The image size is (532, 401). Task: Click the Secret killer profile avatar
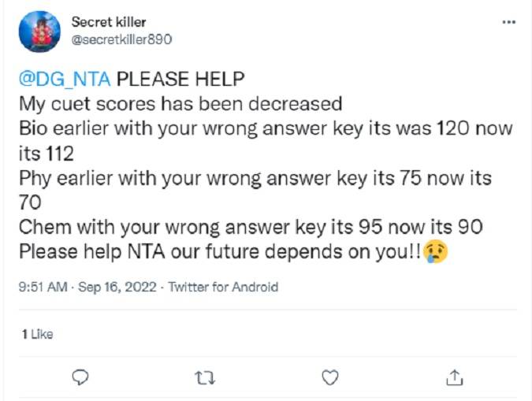pyautogui.click(x=39, y=32)
